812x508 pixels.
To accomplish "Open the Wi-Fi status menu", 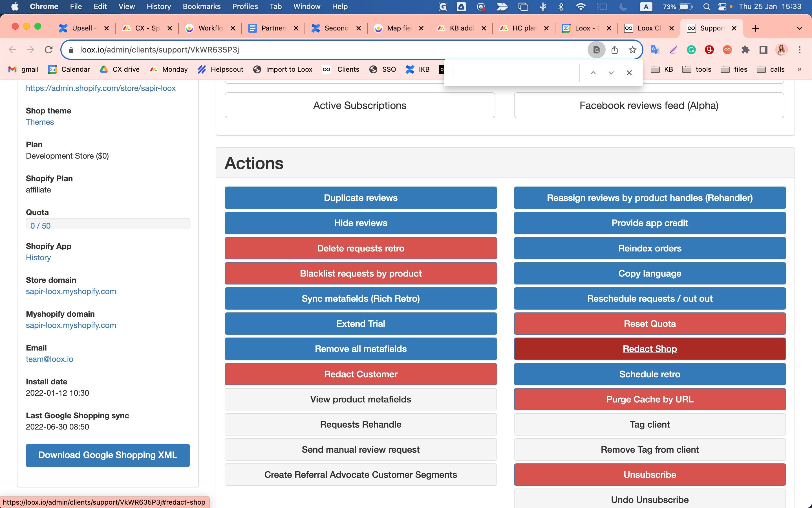I will tap(580, 6).
